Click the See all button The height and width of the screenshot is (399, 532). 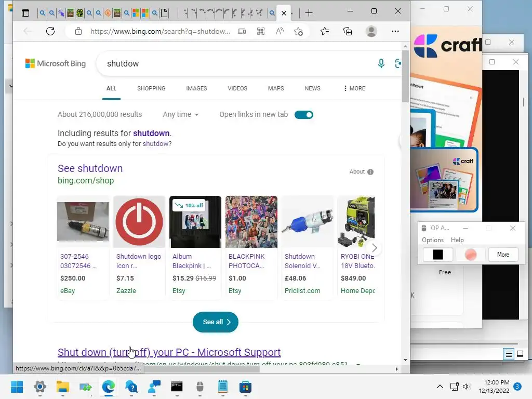tap(216, 322)
